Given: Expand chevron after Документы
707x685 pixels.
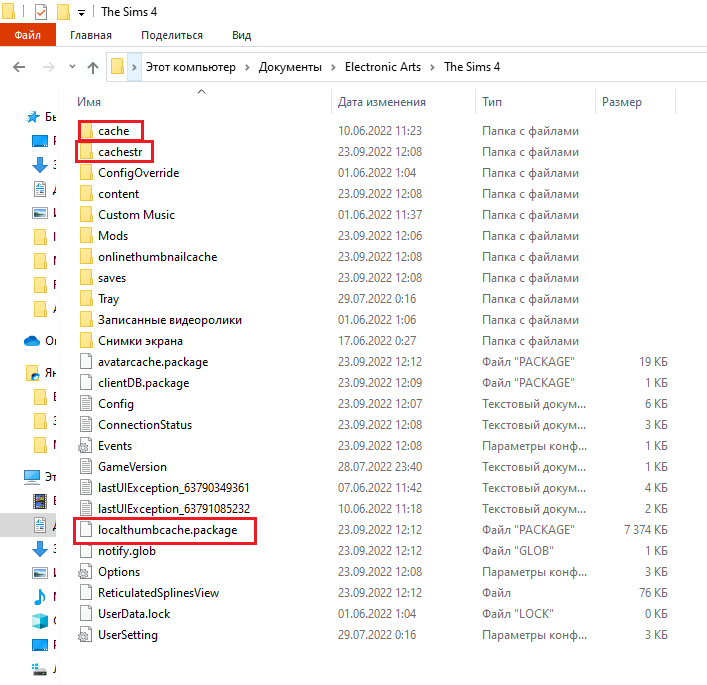Looking at the screenshot, I should [x=333, y=67].
